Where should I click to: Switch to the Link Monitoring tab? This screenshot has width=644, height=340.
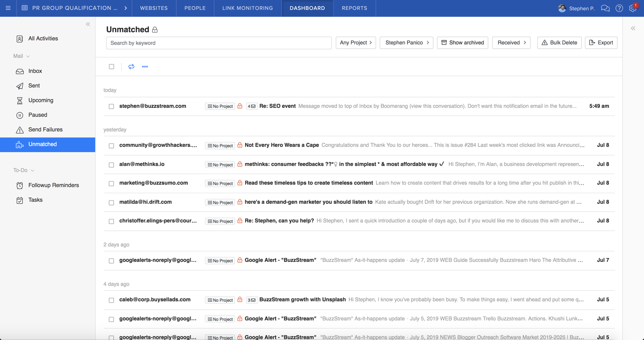(248, 8)
